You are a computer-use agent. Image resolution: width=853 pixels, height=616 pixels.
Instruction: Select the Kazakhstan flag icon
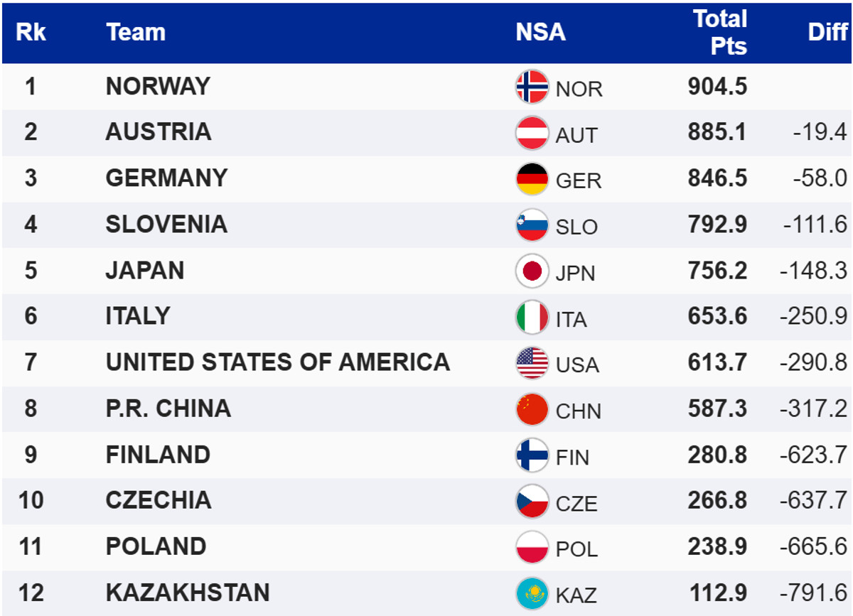click(532, 593)
